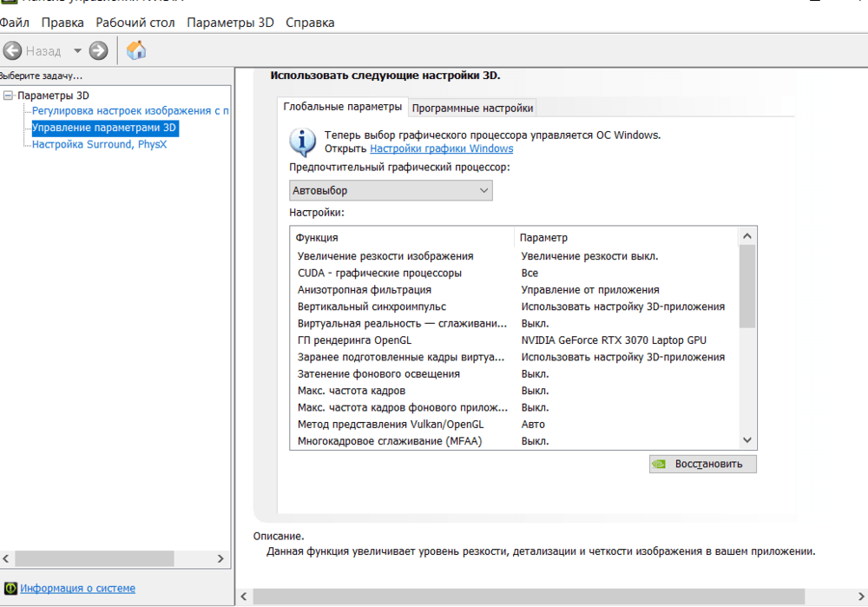Select Настройка Surround, PhysX tree item
This screenshot has width=868, height=607.
click(99, 144)
